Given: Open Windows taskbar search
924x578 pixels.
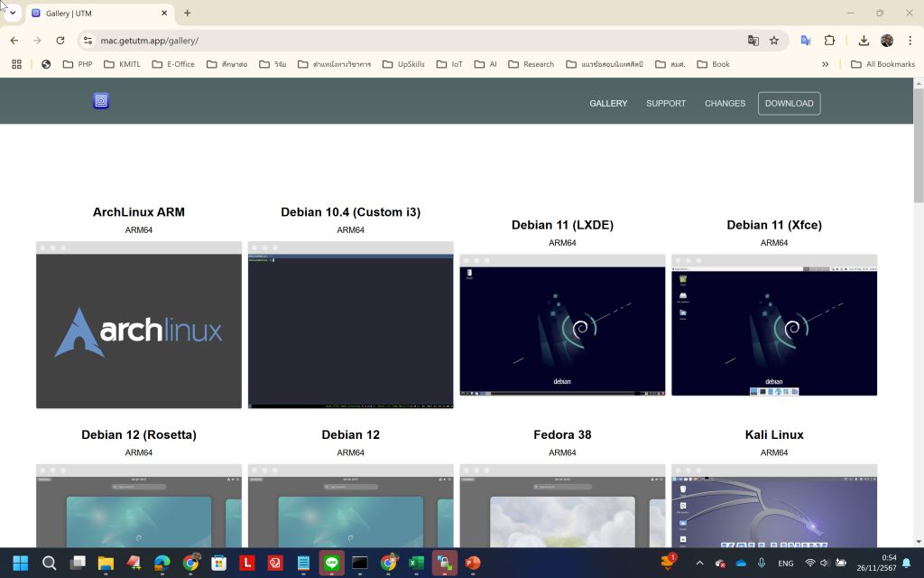Looking at the screenshot, I should (x=49, y=563).
